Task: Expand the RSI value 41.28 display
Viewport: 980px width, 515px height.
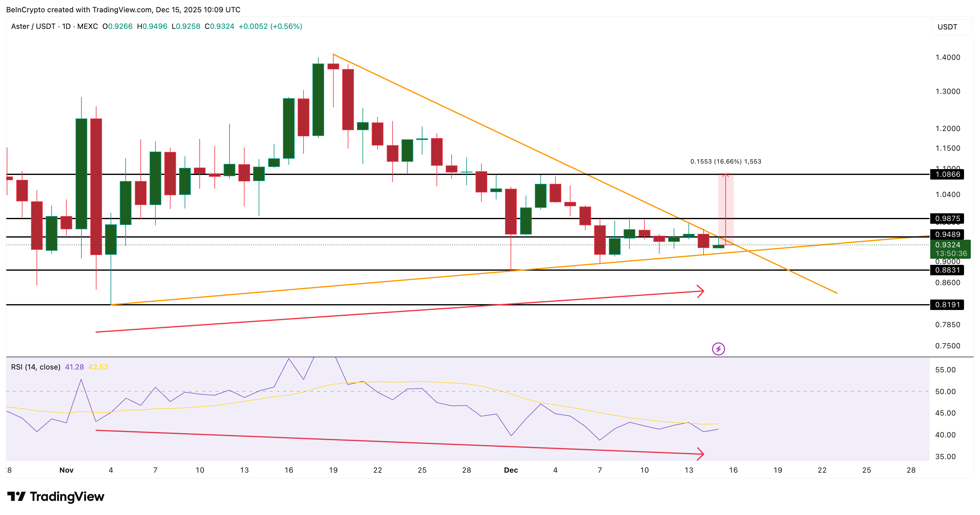Action: pos(75,367)
